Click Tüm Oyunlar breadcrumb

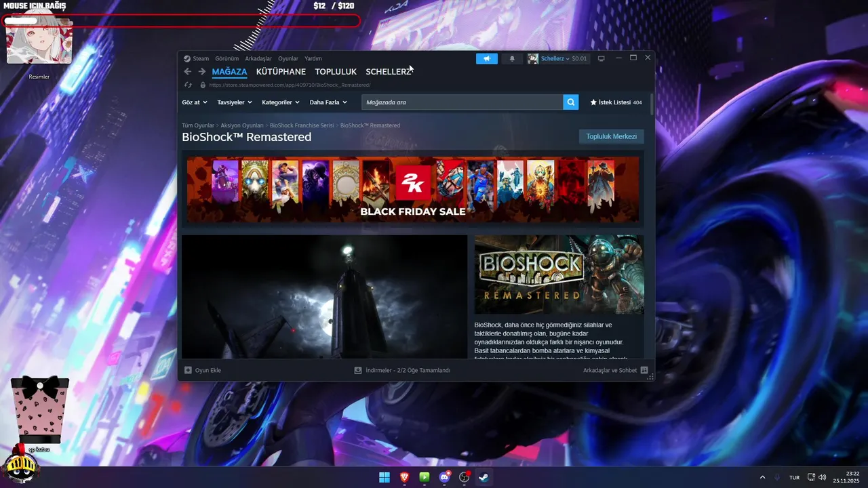pyautogui.click(x=198, y=125)
